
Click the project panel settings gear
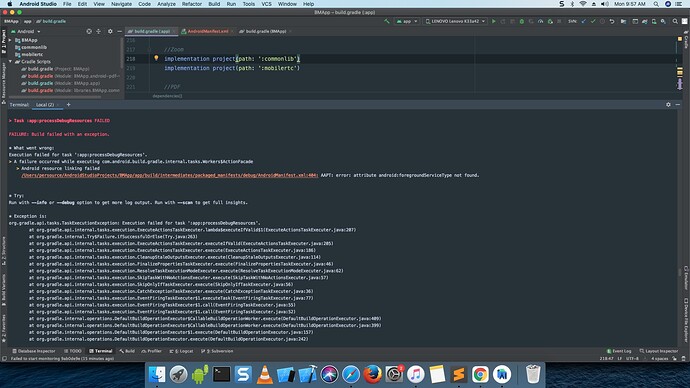pos(110,31)
